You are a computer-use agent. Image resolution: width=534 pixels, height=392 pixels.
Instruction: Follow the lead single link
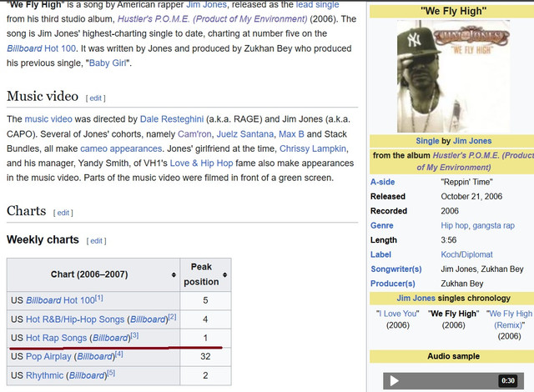click(317, 5)
